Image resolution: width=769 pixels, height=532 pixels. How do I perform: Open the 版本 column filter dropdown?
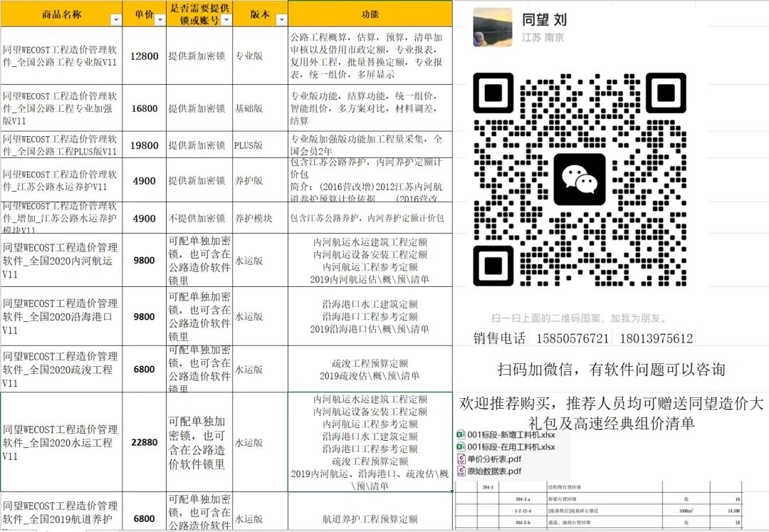point(280,20)
